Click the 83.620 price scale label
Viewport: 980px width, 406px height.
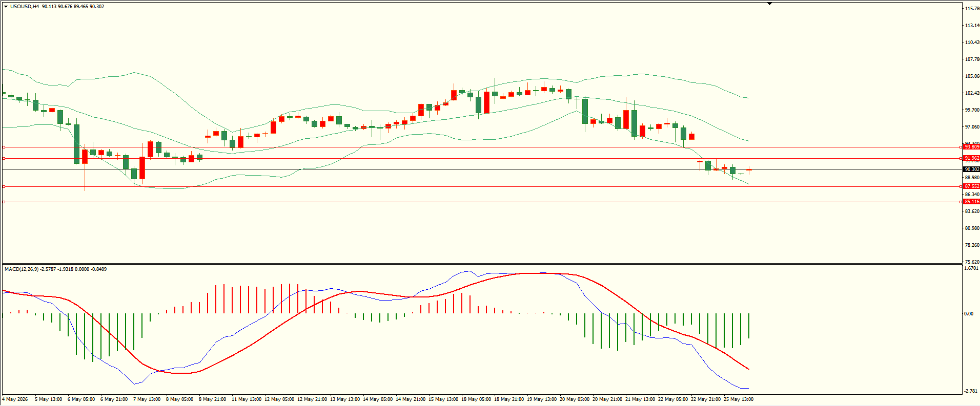(972, 211)
